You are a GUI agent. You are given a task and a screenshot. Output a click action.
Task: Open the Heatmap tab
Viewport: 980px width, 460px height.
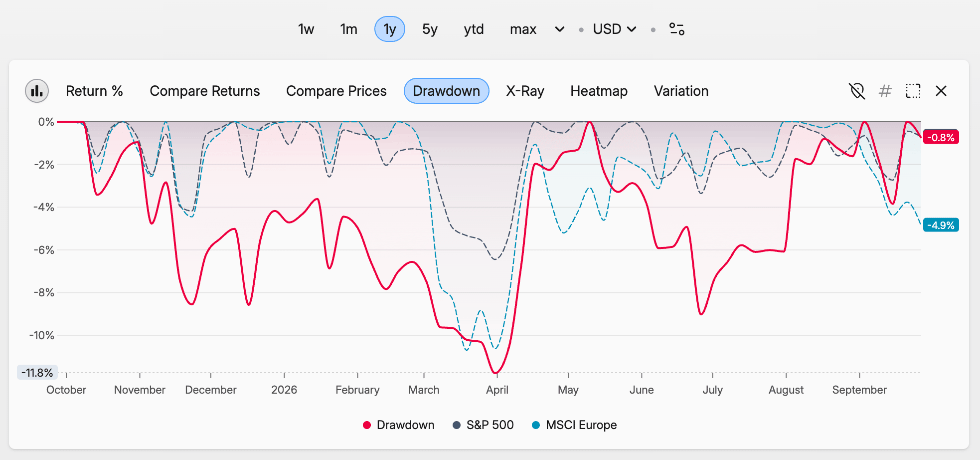pos(599,91)
